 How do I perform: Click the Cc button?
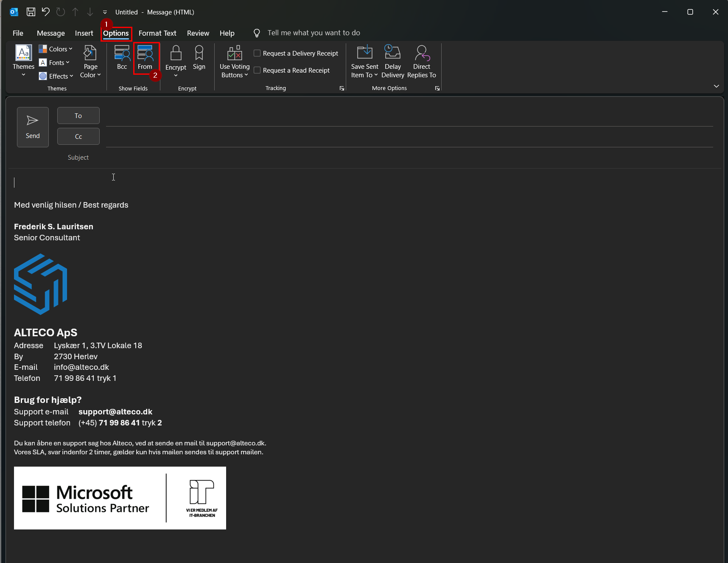78,136
